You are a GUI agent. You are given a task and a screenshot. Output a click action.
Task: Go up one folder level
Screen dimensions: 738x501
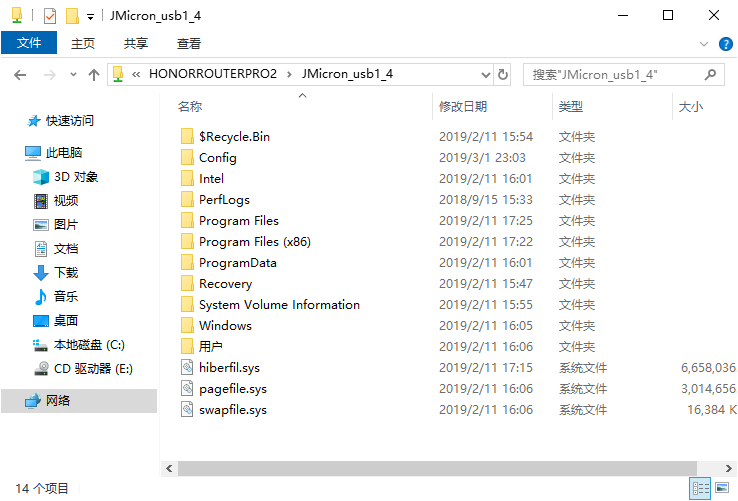(x=94, y=75)
